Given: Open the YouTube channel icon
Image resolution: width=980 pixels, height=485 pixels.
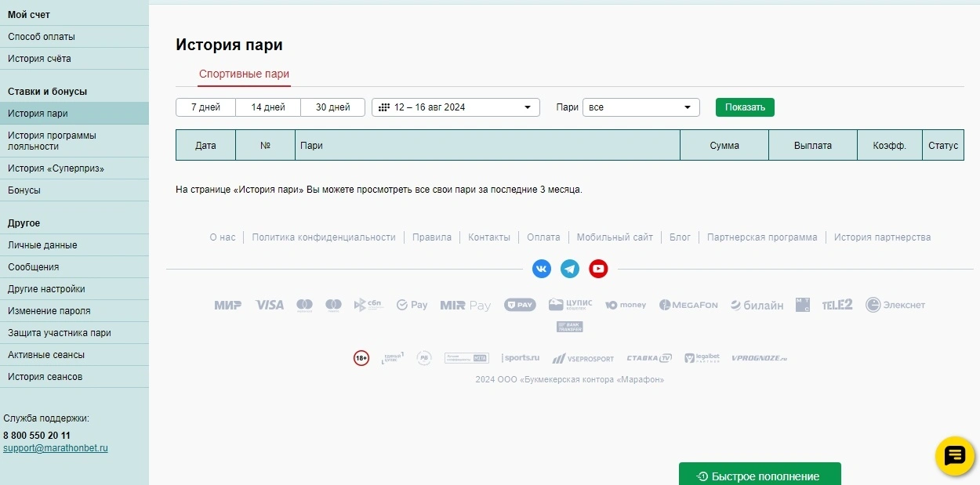Looking at the screenshot, I should tap(598, 269).
